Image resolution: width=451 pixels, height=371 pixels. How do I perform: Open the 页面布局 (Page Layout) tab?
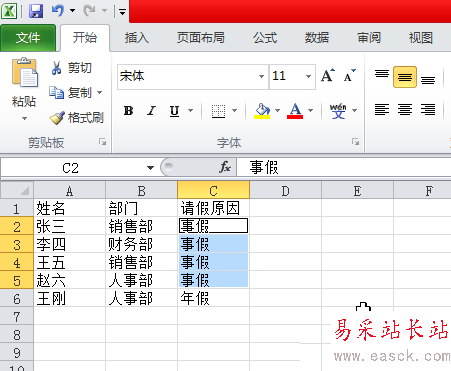[x=200, y=38]
